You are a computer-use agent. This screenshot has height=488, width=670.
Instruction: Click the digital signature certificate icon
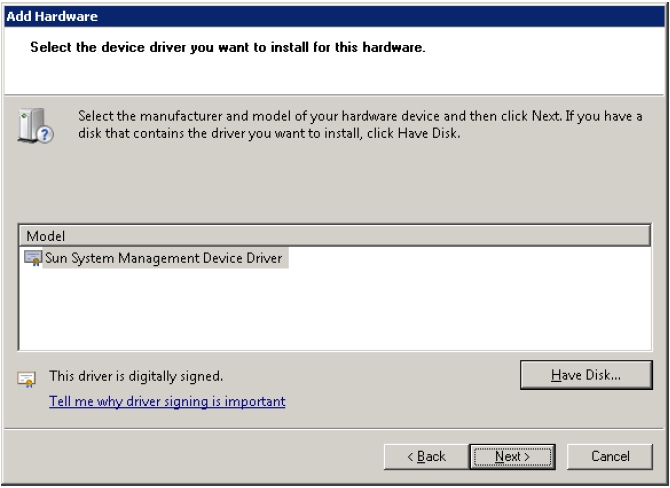pos(26,379)
